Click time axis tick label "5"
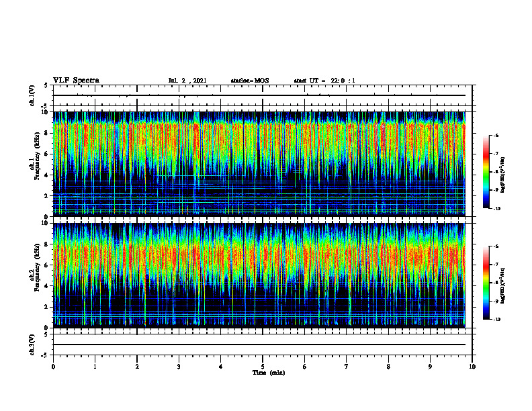 (x=263, y=367)
